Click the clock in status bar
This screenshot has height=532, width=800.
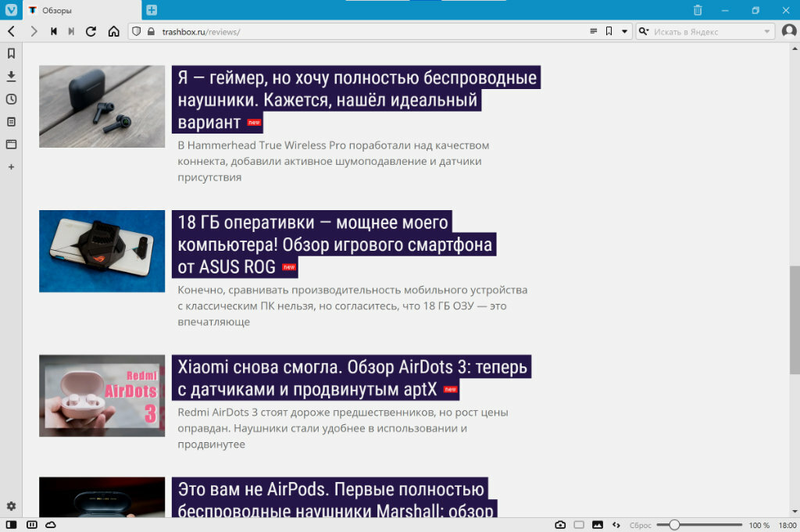(787, 525)
